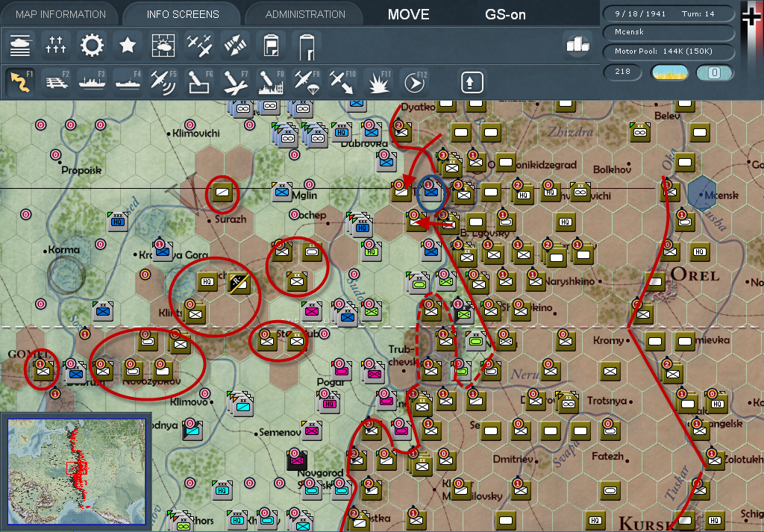Select the F8 bomb city mode

tap(271, 81)
